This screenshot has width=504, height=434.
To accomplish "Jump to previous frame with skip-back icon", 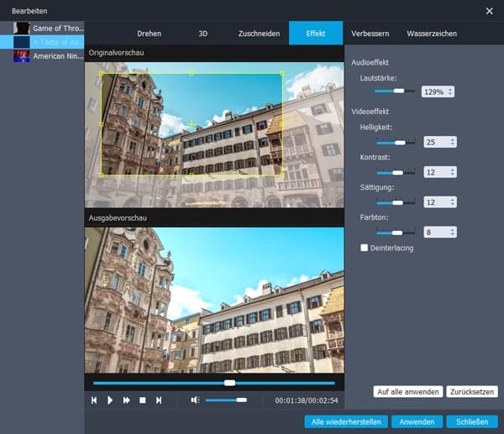I will (95, 400).
